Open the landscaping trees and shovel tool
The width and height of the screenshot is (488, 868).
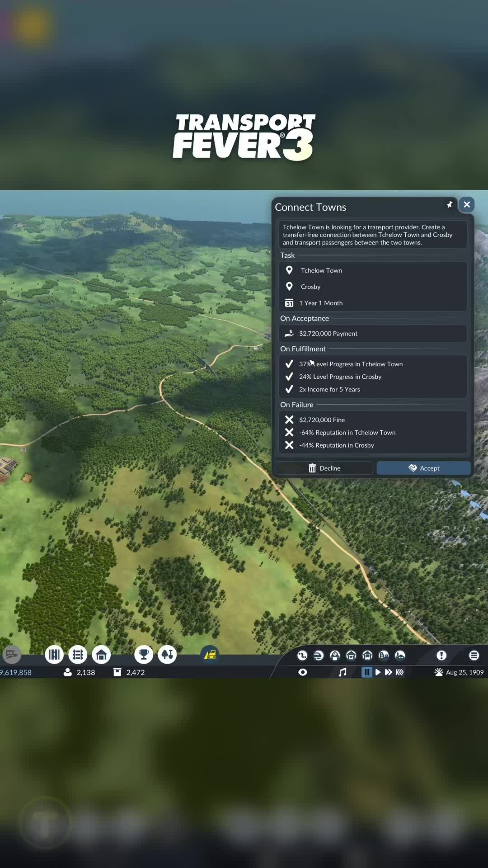pyautogui.click(x=167, y=654)
